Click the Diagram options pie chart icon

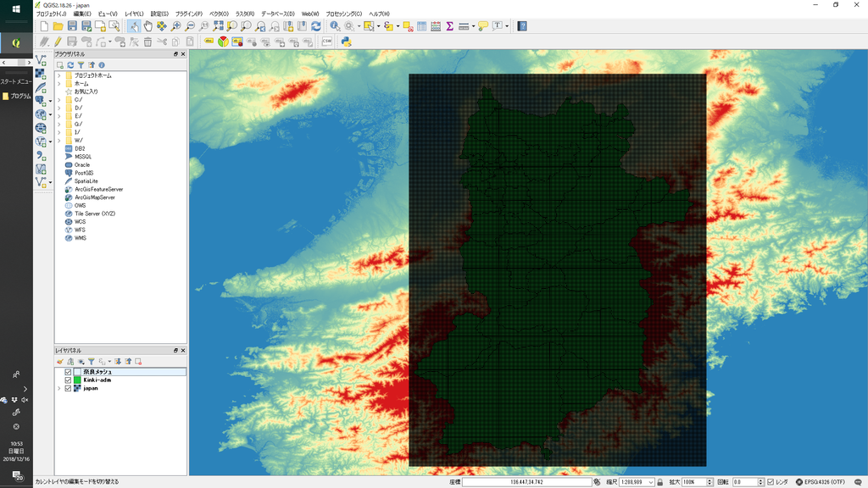pyautogui.click(x=223, y=42)
